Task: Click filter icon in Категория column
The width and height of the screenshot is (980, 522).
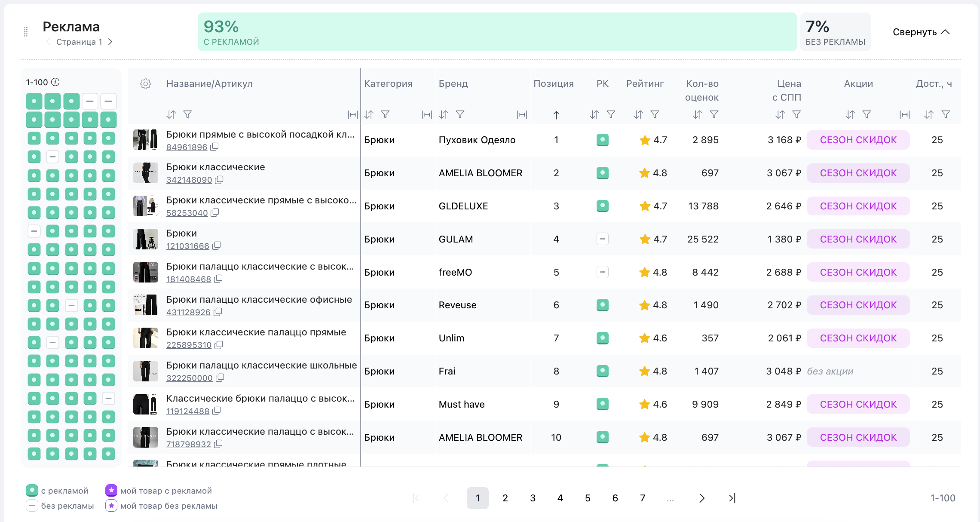Action: coord(385,114)
